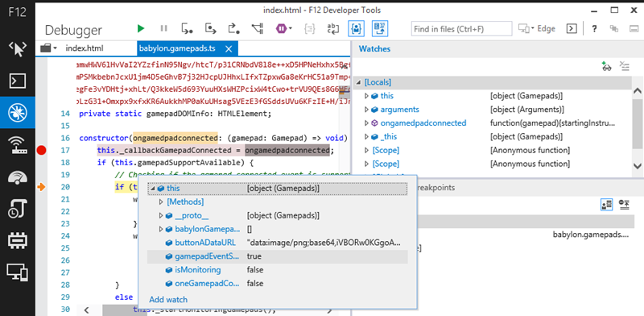The image size is (644, 316).
Task: Expand the first [Scope] Anonymous function
Action: click(x=367, y=150)
